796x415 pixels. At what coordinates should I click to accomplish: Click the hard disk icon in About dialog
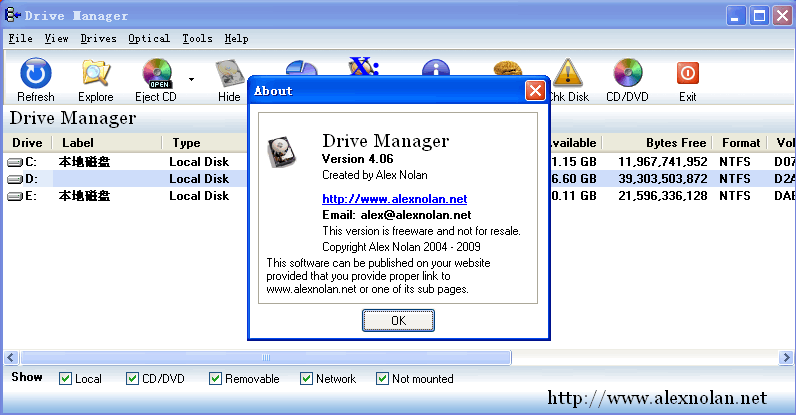pyautogui.click(x=282, y=152)
